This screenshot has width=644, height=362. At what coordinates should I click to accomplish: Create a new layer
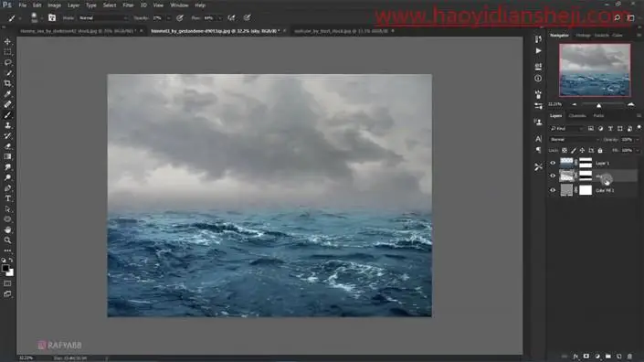tap(618, 357)
